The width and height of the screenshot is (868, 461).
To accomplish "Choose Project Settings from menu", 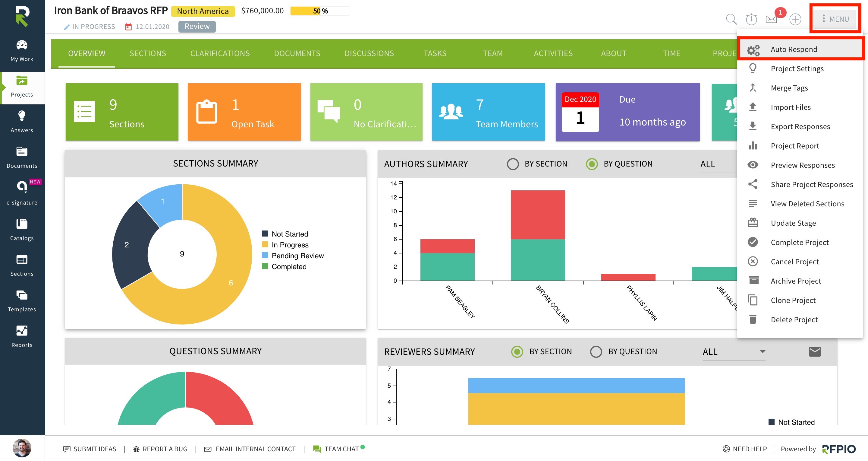I will click(x=800, y=68).
